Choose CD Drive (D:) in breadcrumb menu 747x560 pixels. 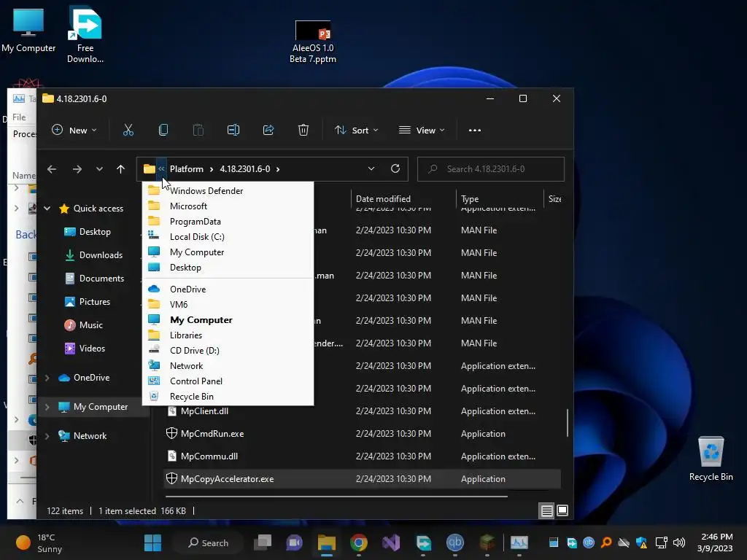(228, 351)
